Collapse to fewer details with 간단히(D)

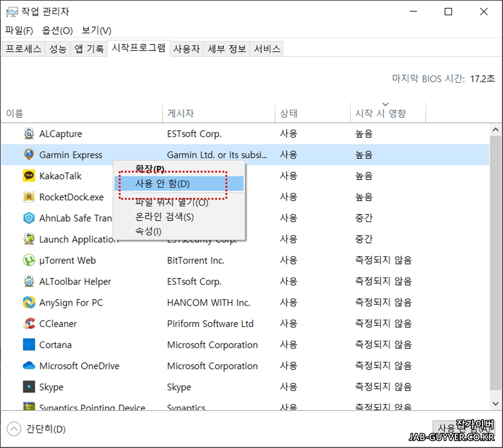36,429
